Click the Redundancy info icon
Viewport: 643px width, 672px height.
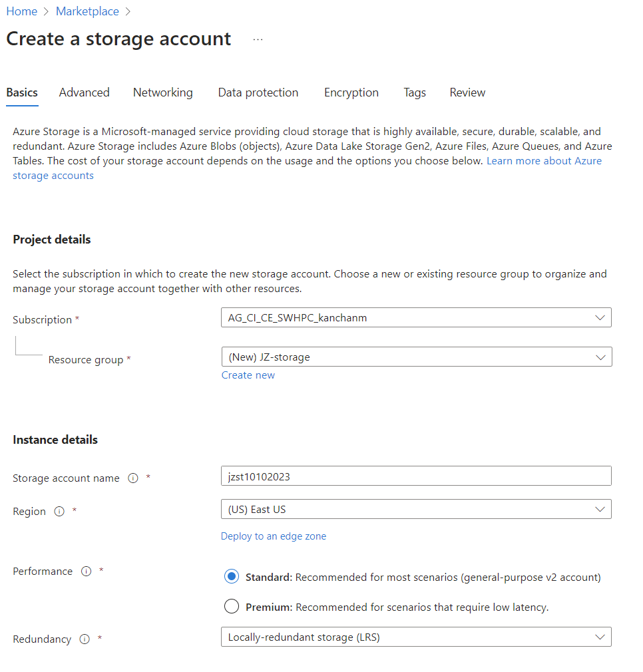[85, 639]
